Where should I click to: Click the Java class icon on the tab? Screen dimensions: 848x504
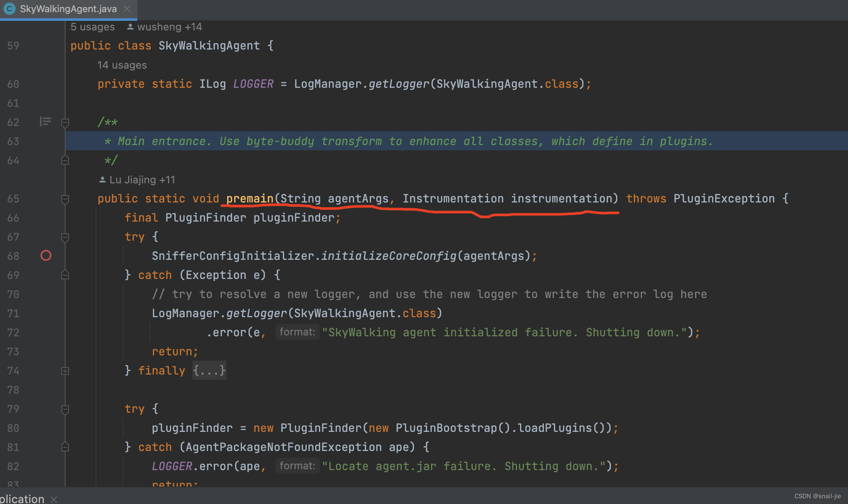9,9
